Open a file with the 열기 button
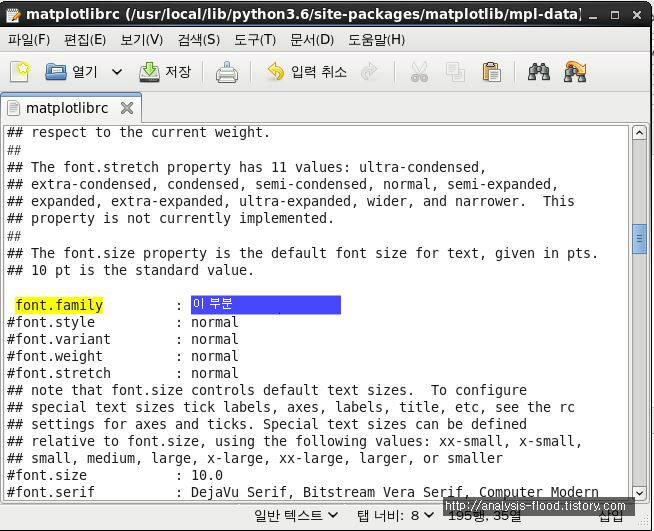Screen dimensions: 654x531 71,72
